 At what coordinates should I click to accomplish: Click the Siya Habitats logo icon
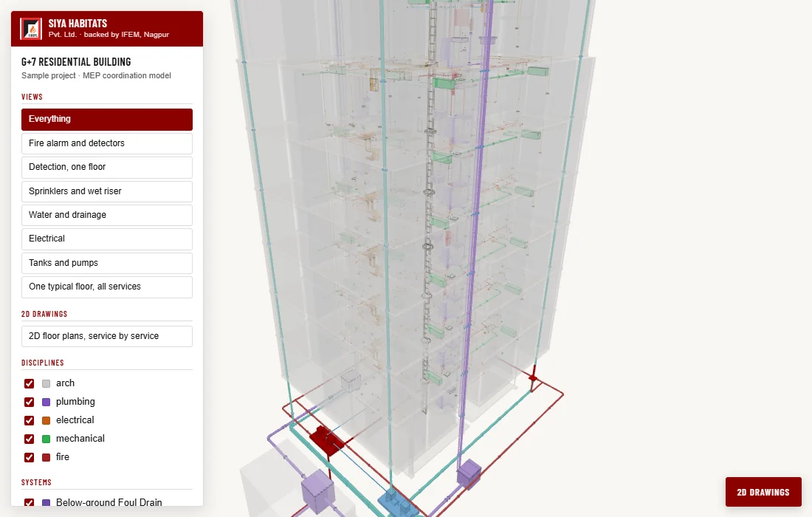pos(30,29)
